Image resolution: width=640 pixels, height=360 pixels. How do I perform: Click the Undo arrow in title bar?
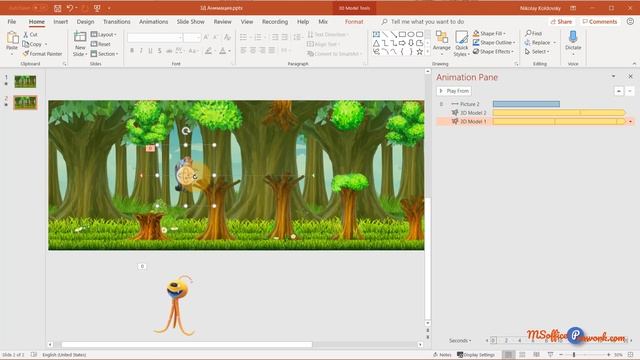point(70,8)
